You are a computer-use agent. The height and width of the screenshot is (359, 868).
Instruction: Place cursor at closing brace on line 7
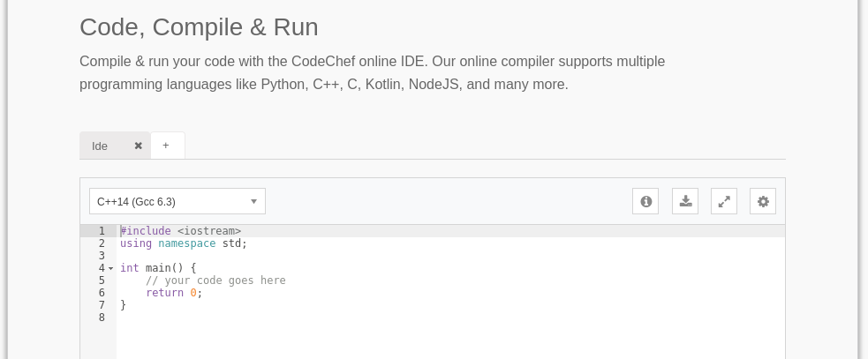coord(124,305)
